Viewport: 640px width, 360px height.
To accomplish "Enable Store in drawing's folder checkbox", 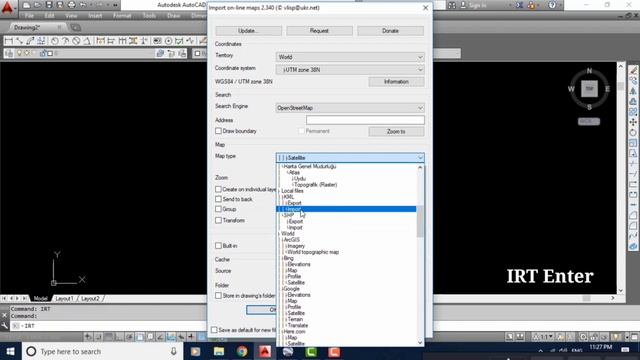I will pos(218,296).
